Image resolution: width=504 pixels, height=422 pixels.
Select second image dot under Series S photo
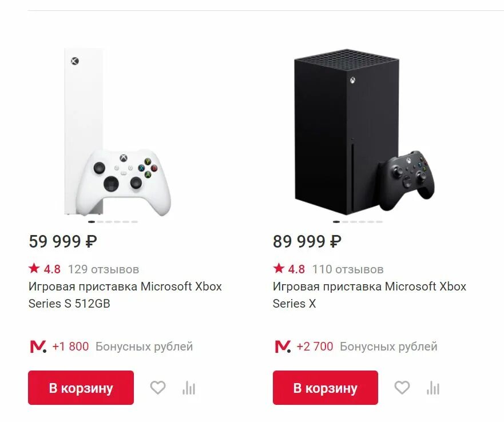[101, 222]
